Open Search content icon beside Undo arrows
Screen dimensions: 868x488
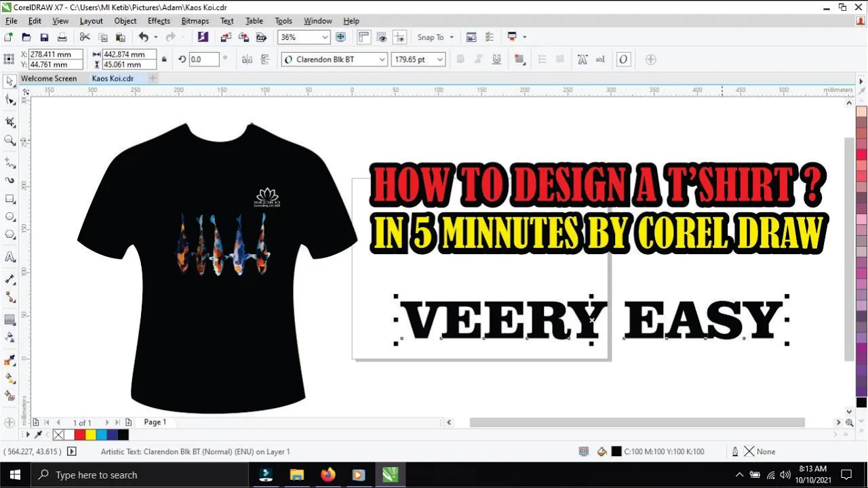pyautogui.click(x=203, y=37)
